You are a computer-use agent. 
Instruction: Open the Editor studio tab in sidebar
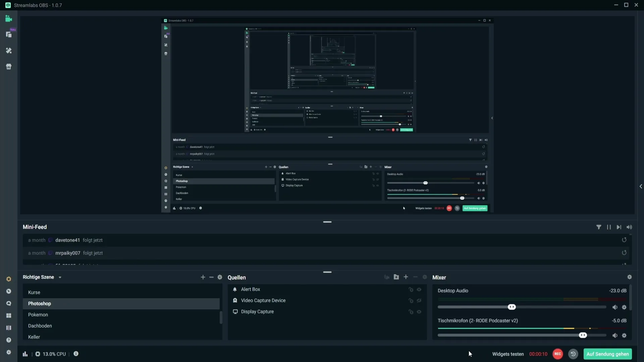(9, 19)
